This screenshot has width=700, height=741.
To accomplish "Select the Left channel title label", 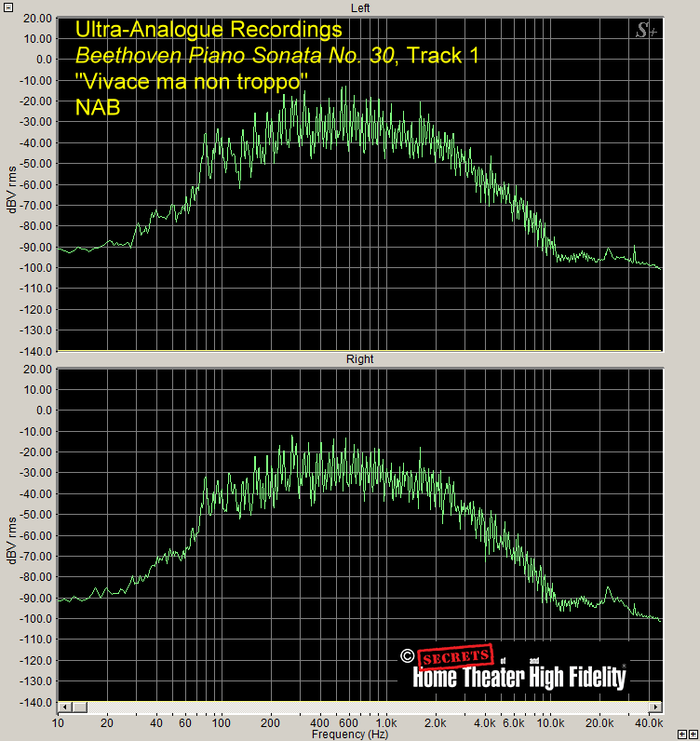I will pos(359,7).
